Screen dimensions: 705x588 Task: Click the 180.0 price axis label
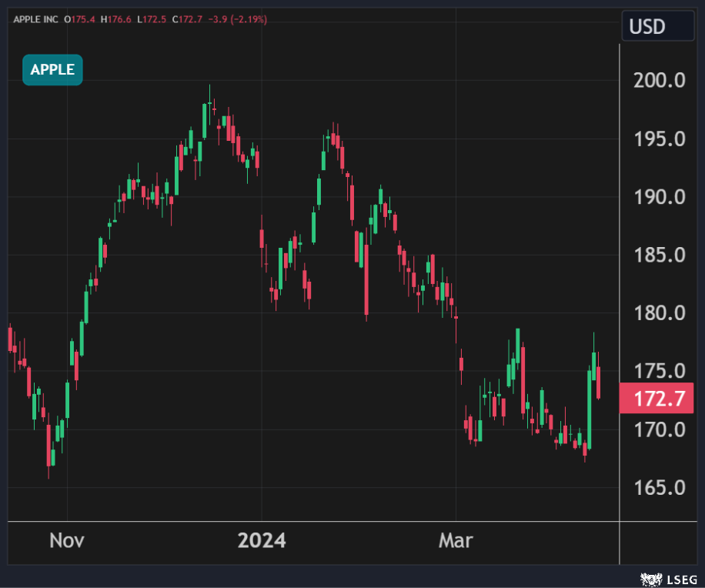tap(659, 313)
